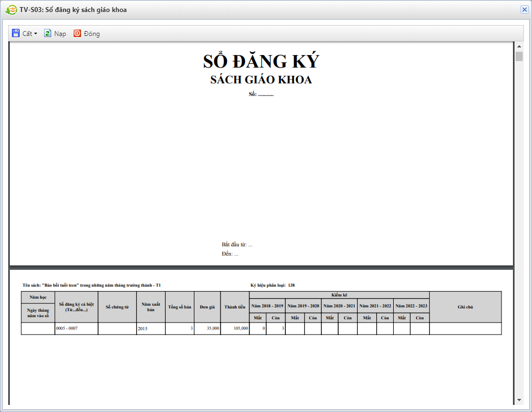Click 'Năm 2018 - 2019' header
532x412 pixels.
click(x=267, y=306)
